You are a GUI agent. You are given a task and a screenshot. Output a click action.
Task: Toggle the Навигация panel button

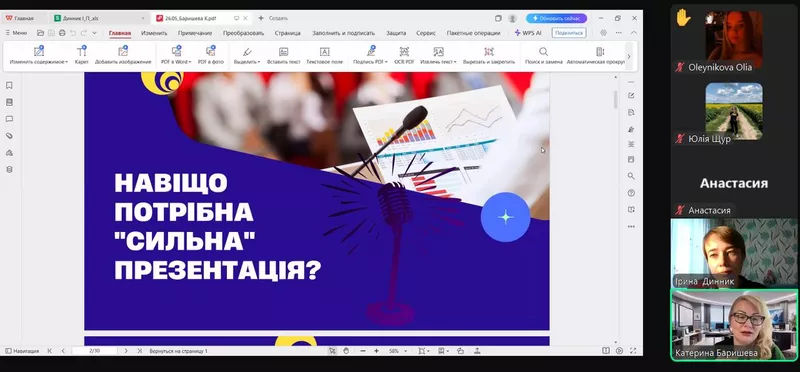(22, 351)
